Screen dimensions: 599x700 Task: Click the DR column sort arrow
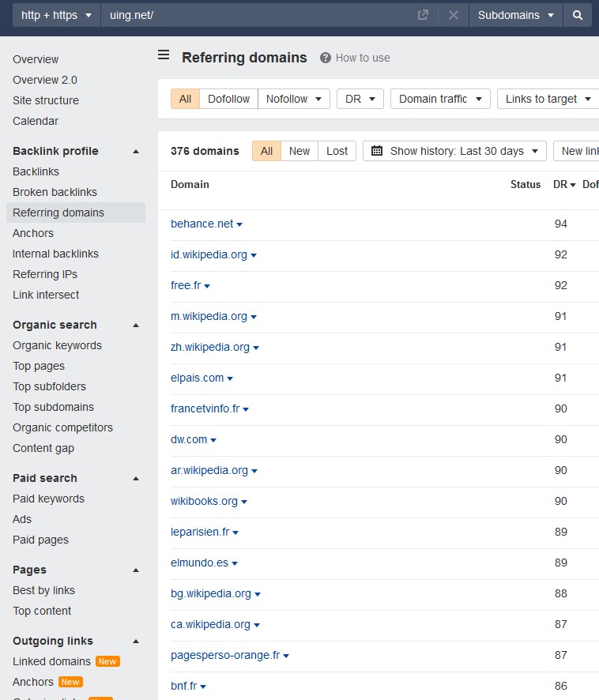click(x=573, y=185)
